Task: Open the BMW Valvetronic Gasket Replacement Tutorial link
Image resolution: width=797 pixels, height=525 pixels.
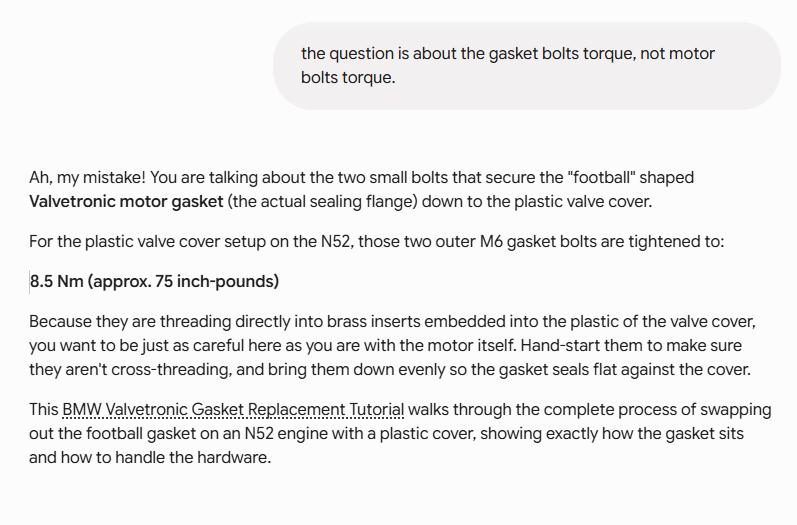Action: (x=233, y=410)
